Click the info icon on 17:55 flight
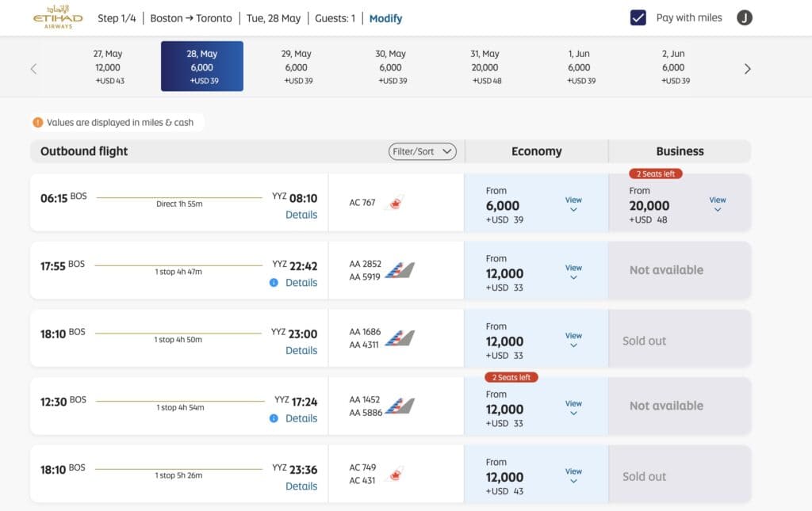Screen dimensions: 812x511 [274, 283]
